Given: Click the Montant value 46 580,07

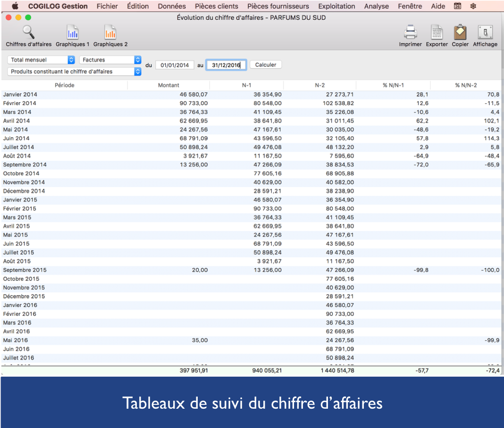Looking at the screenshot, I should coord(193,94).
